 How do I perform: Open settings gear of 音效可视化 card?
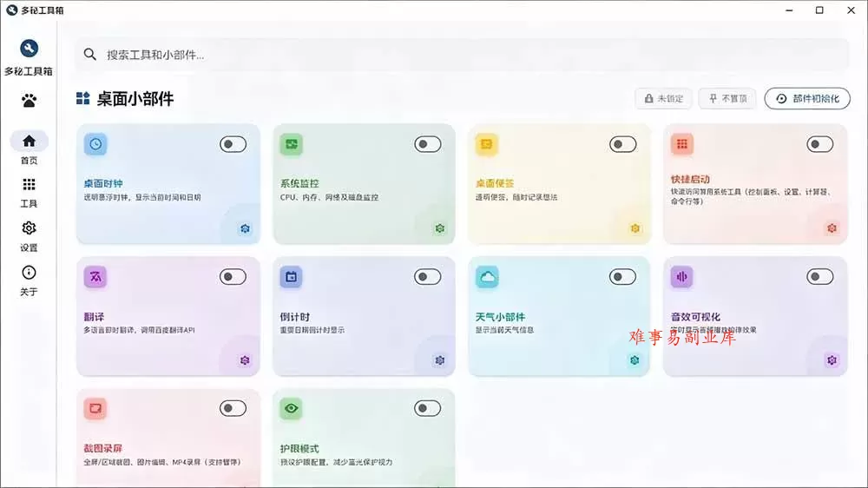[x=832, y=360]
